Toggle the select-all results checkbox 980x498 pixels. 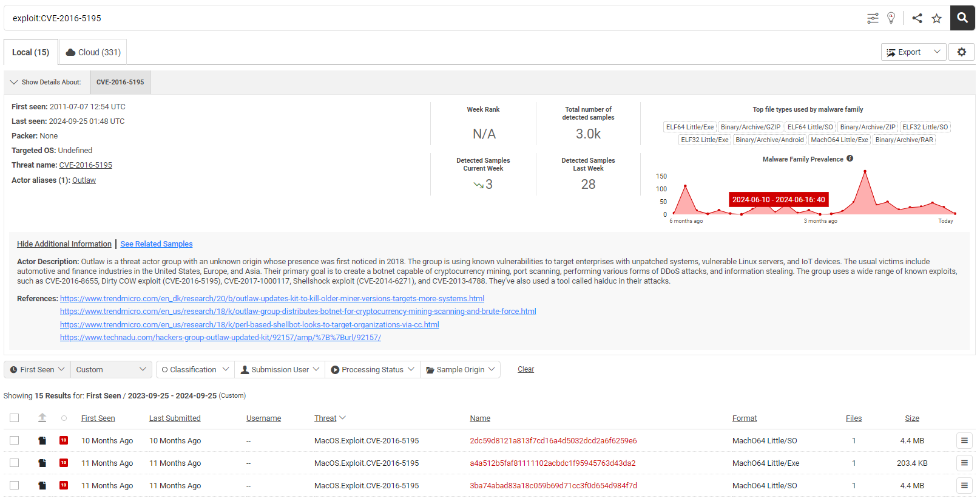15,418
